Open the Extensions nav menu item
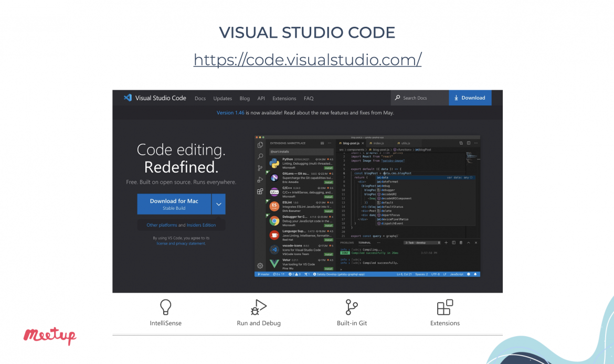The image size is (614, 364). 284,98
